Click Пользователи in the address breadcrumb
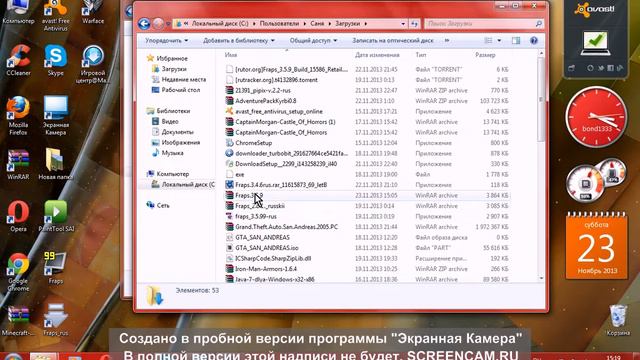This screenshot has height=360, width=640. coord(279,24)
